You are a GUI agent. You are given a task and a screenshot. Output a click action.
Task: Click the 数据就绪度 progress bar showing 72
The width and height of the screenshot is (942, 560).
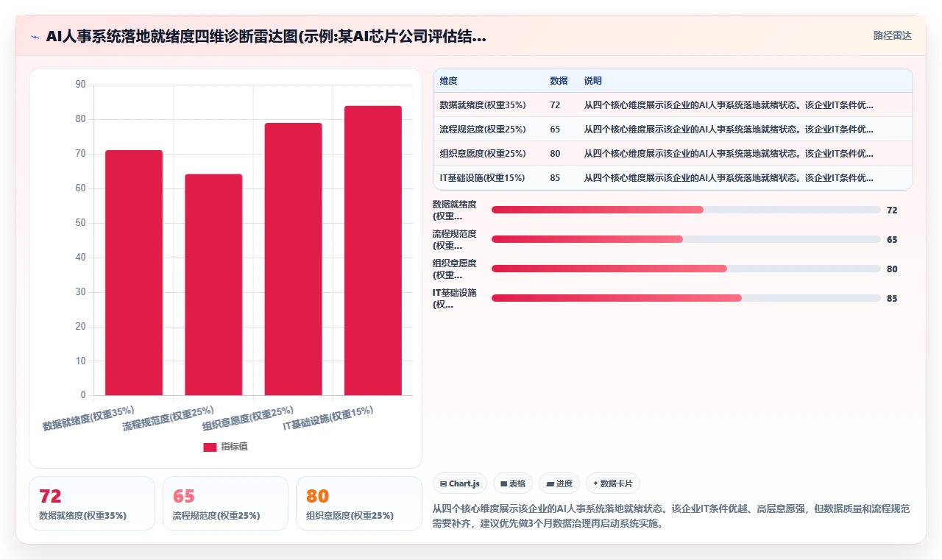(x=686, y=210)
